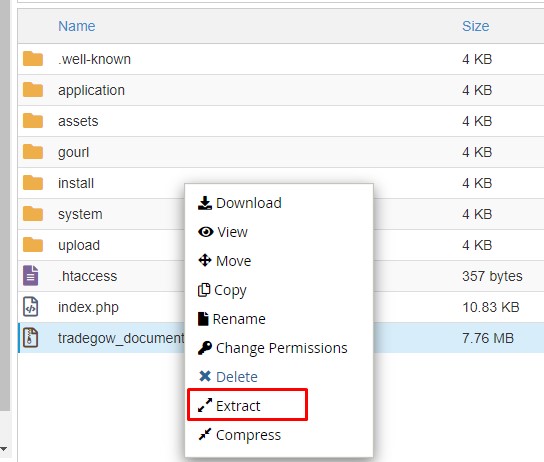Click the tradegow_document file name
Viewport: 544px width, 462px height.
(121, 338)
